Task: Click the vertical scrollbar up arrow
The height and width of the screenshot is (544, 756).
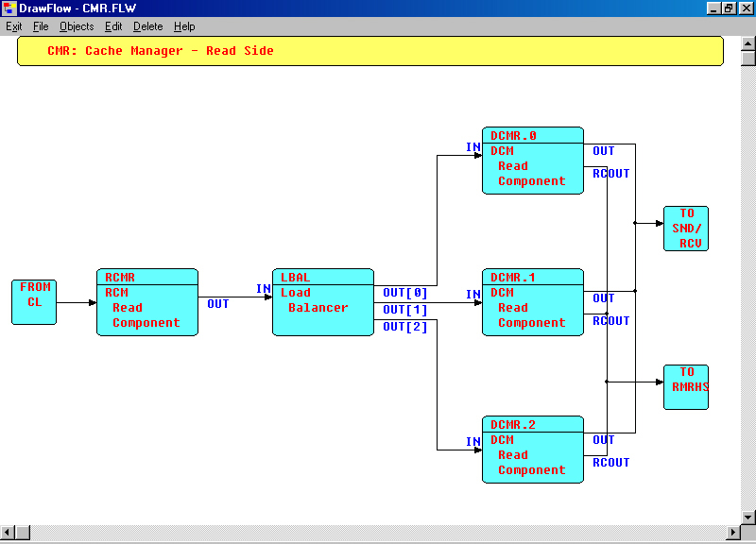Action: (747, 43)
